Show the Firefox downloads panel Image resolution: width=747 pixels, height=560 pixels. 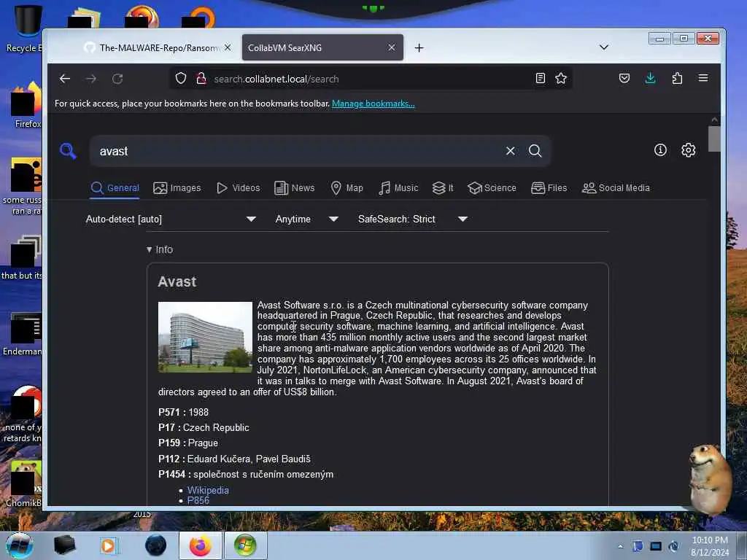point(650,78)
